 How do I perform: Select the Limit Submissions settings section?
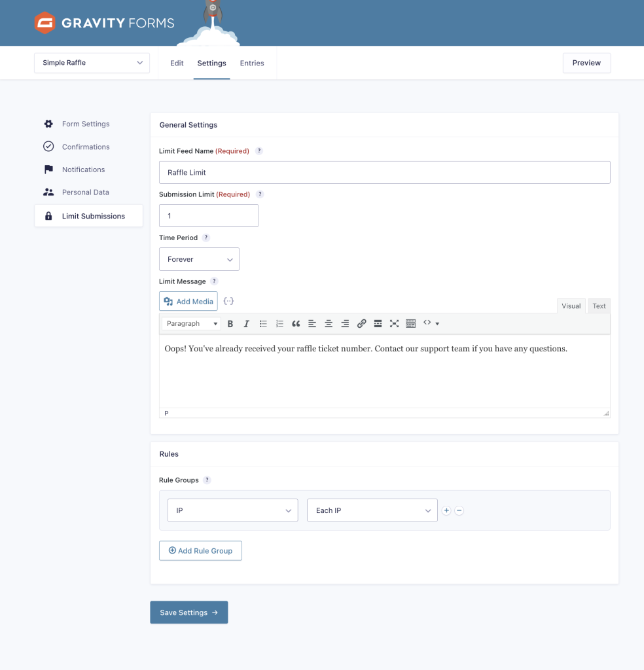click(92, 215)
